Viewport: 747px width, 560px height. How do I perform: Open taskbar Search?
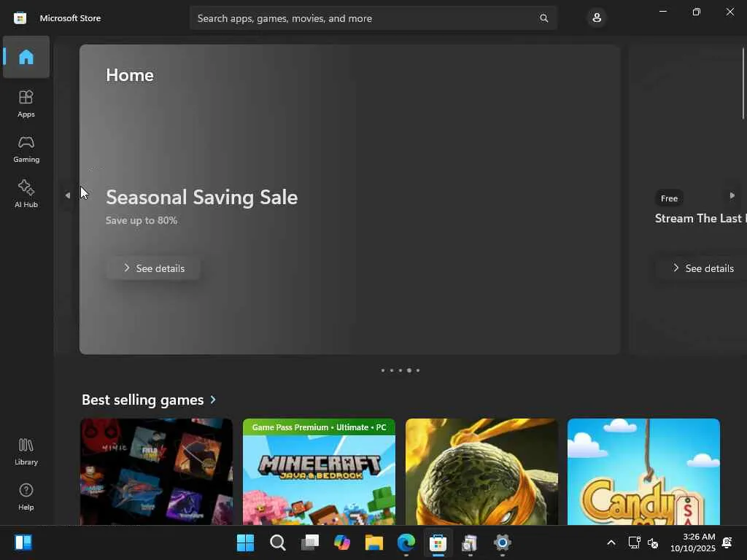(x=278, y=542)
